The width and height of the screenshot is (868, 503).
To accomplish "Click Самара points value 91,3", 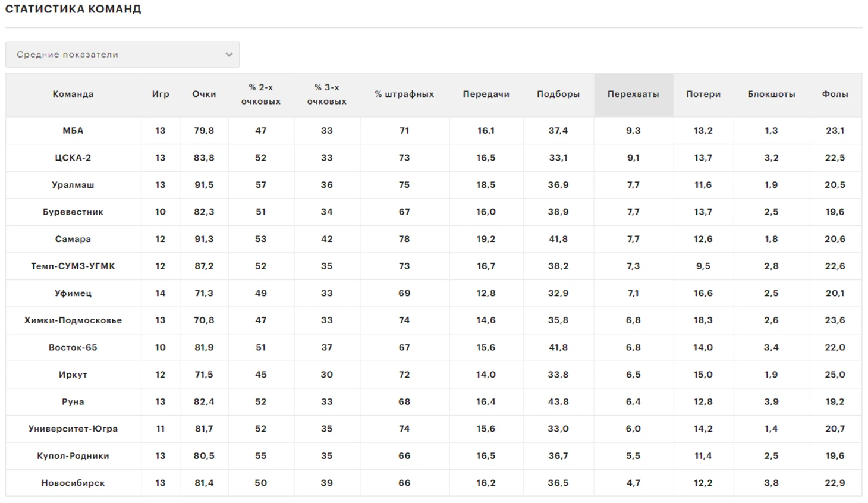I will (x=204, y=239).
